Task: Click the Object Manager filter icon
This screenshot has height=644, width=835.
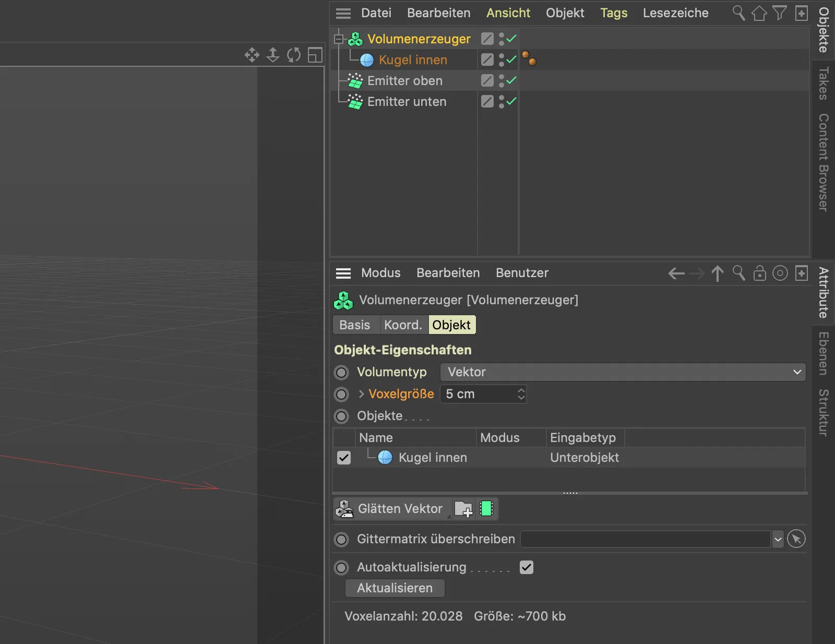Action: [x=780, y=13]
